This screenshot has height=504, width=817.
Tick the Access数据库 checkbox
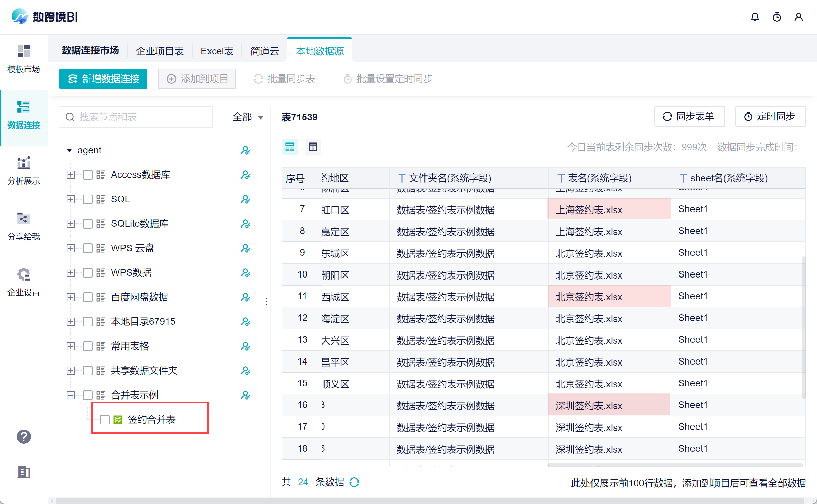(x=88, y=175)
